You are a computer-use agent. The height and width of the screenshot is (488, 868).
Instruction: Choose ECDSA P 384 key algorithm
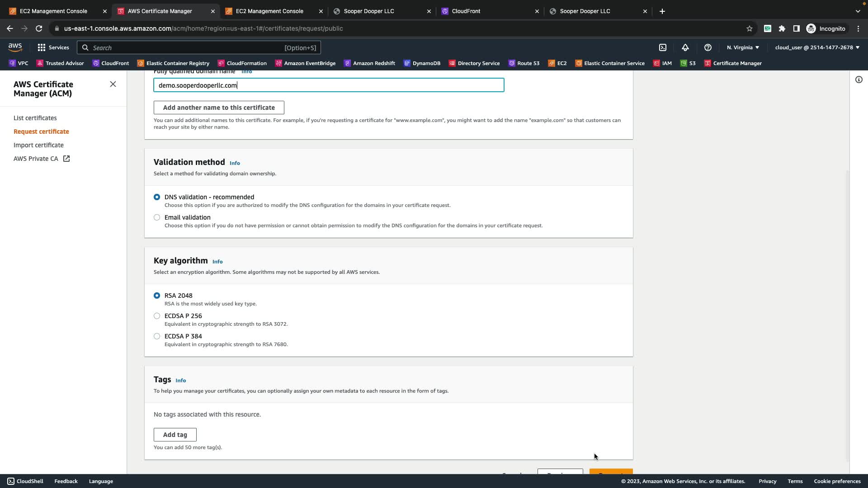157,336
